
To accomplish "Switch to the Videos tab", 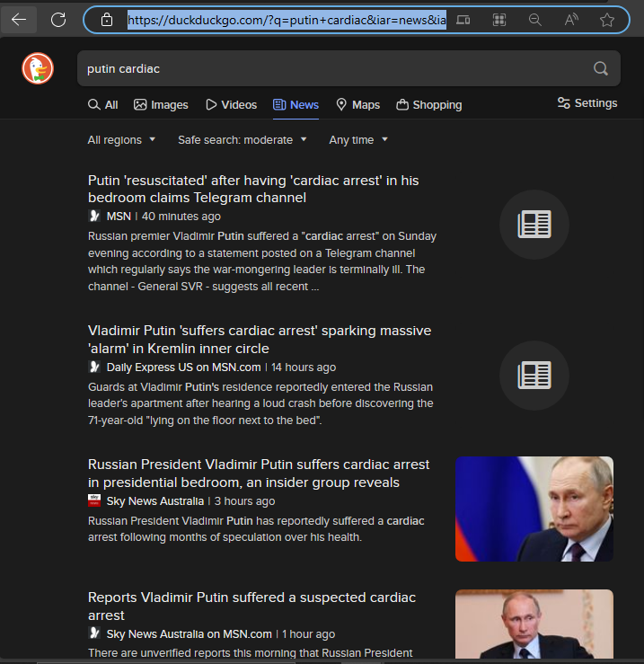I will pos(231,104).
